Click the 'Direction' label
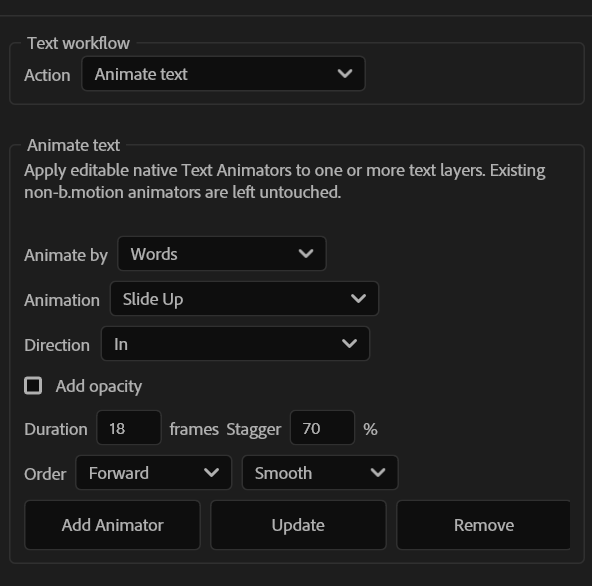 57,345
